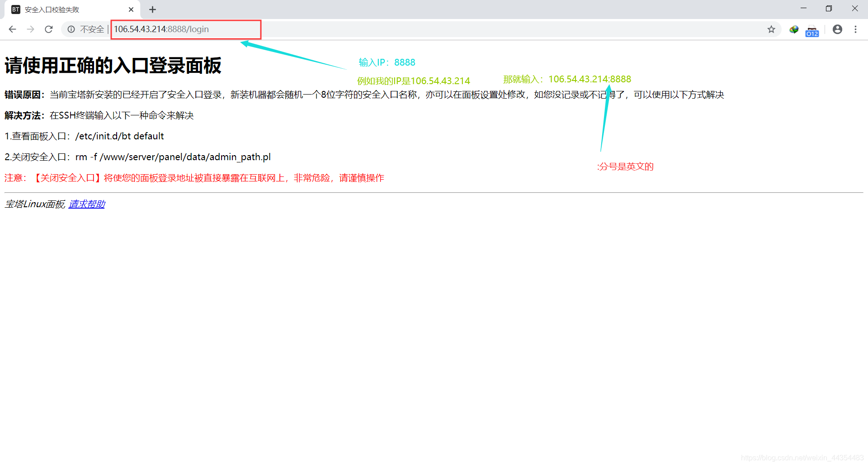Screen dimensions: 868x466
Task: Click the browser forward arrow
Action: 30,29
